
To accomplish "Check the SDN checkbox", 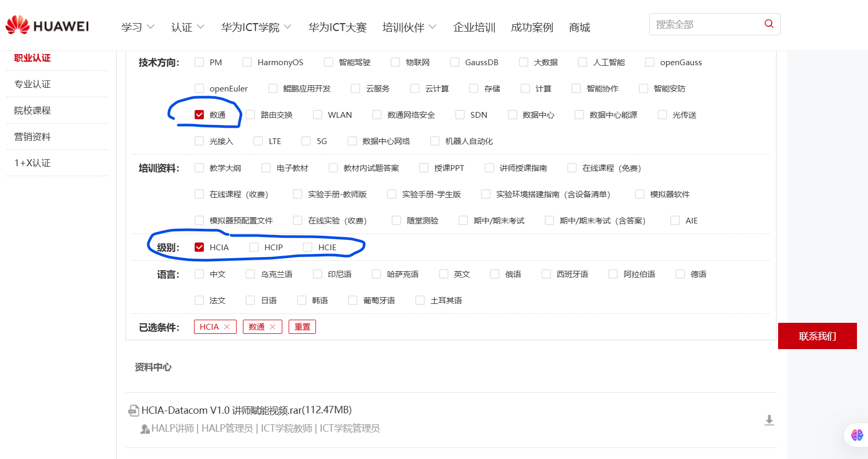I will point(460,115).
